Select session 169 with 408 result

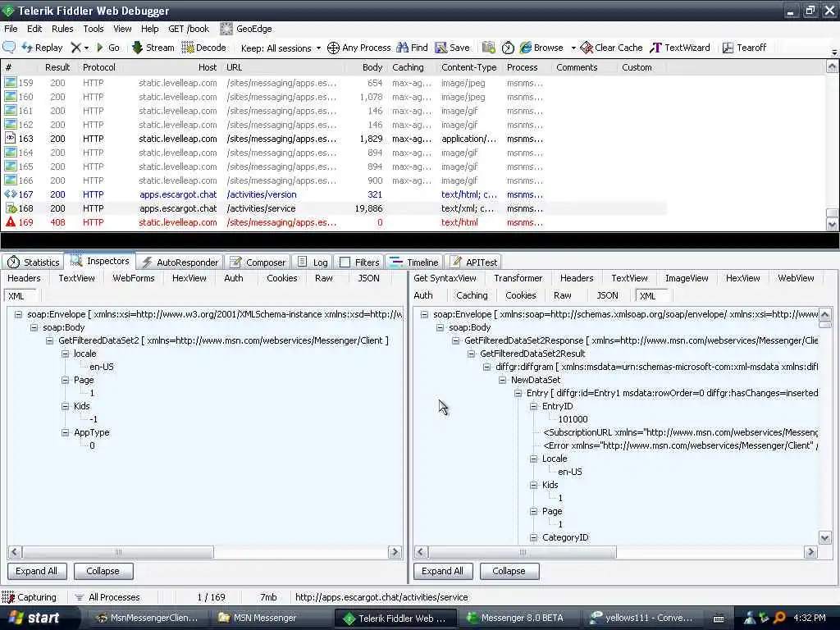click(x=335, y=222)
